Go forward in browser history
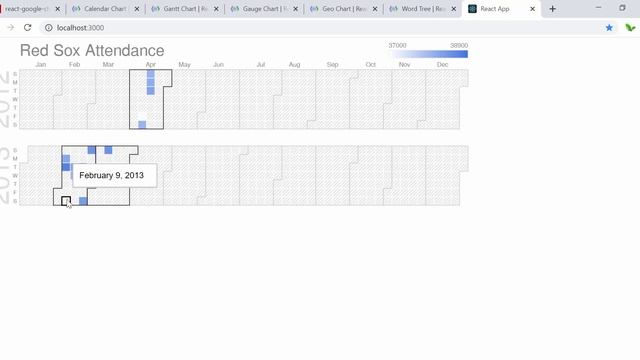This screenshot has height=360, width=640. pyautogui.click(x=11, y=27)
